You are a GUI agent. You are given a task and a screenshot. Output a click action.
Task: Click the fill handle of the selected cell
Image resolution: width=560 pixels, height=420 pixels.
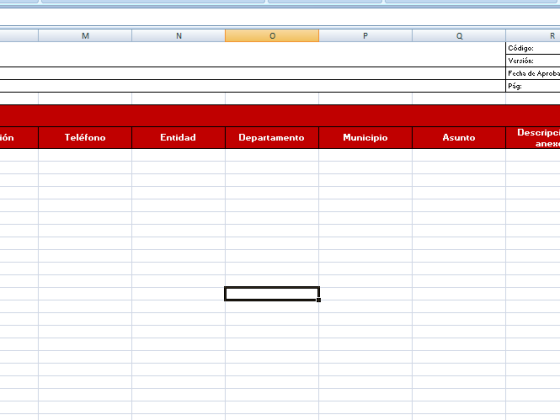click(x=319, y=300)
